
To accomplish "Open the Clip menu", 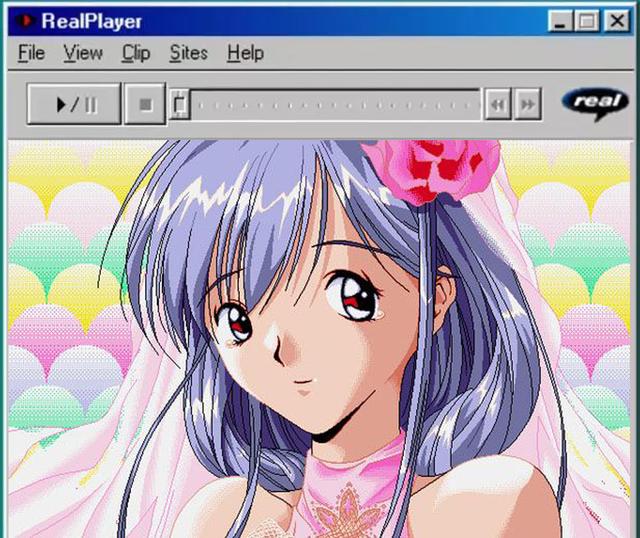I will 136,53.
